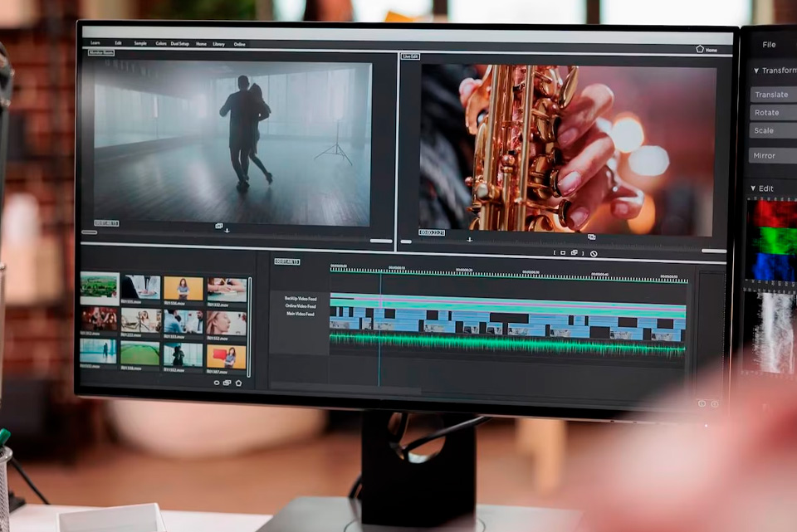Collapse the Transform section
Viewport: 797px width, 532px height.
click(x=756, y=71)
